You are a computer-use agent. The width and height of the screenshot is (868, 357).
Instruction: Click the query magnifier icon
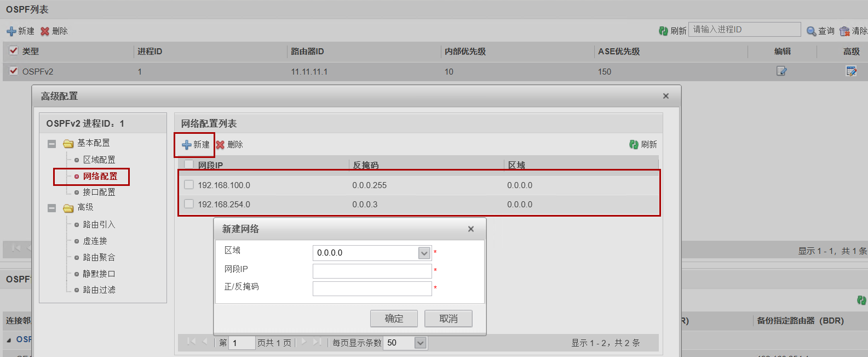811,31
